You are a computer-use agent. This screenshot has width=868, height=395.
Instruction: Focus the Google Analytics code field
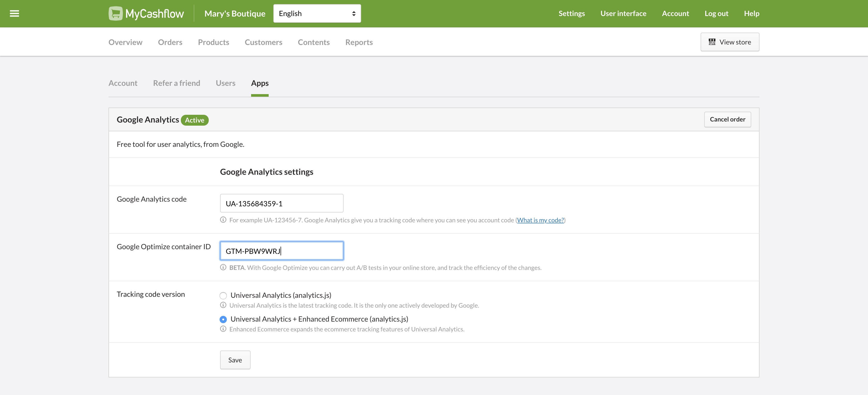(281, 203)
